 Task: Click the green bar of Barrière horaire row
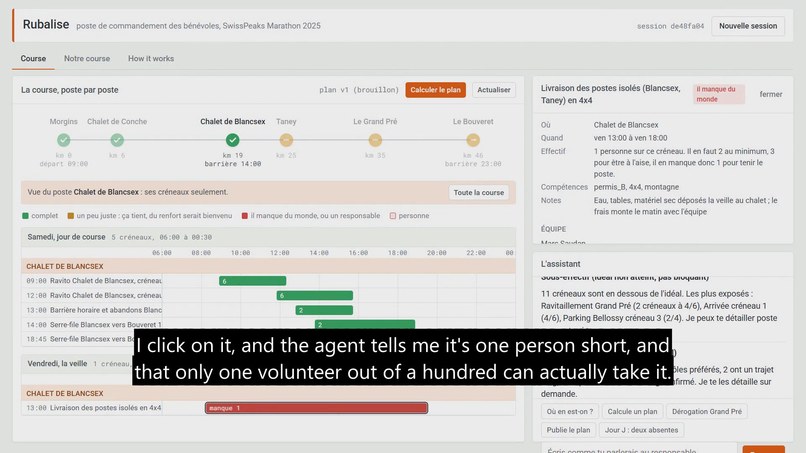324,310
